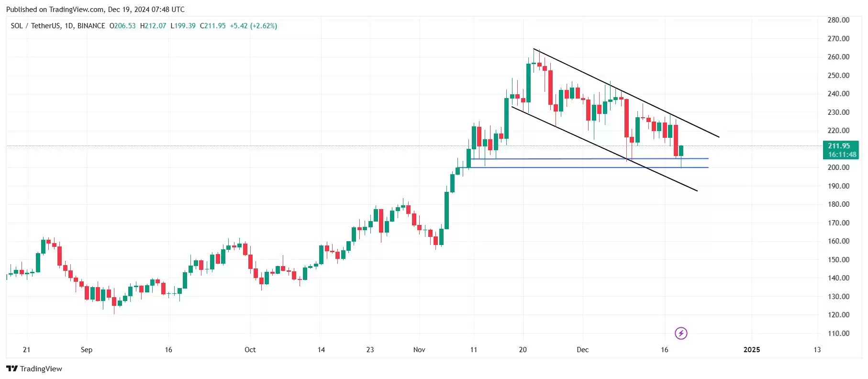The width and height of the screenshot is (868, 379).
Task: Click the TradingView wordmark at the bottom
Action: coord(41,368)
